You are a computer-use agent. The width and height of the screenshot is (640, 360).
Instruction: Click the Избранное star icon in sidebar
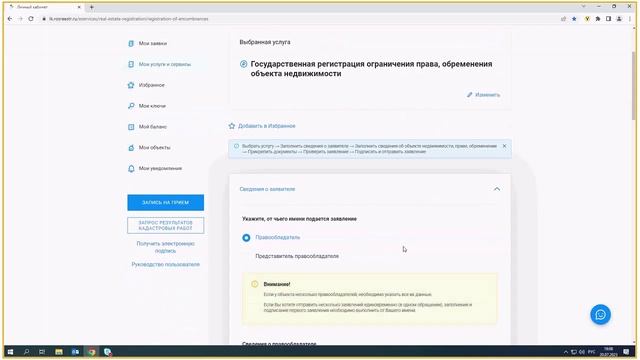click(131, 85)
